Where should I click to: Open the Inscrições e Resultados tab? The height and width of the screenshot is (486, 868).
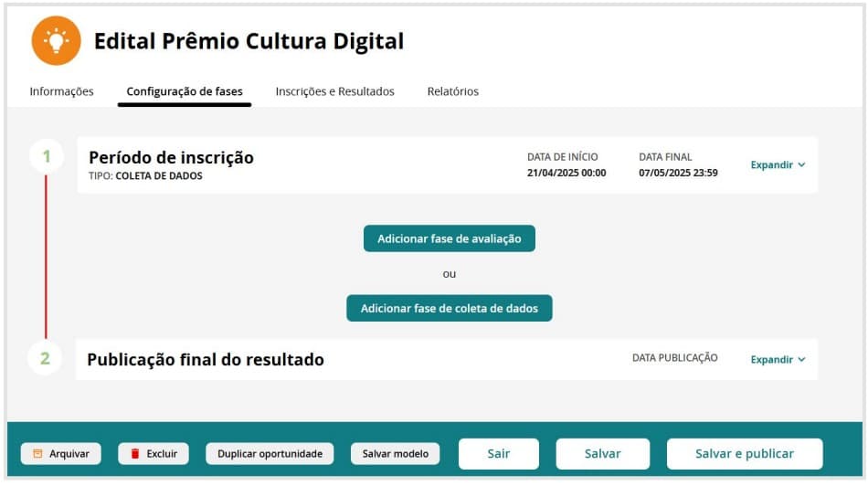335,91
